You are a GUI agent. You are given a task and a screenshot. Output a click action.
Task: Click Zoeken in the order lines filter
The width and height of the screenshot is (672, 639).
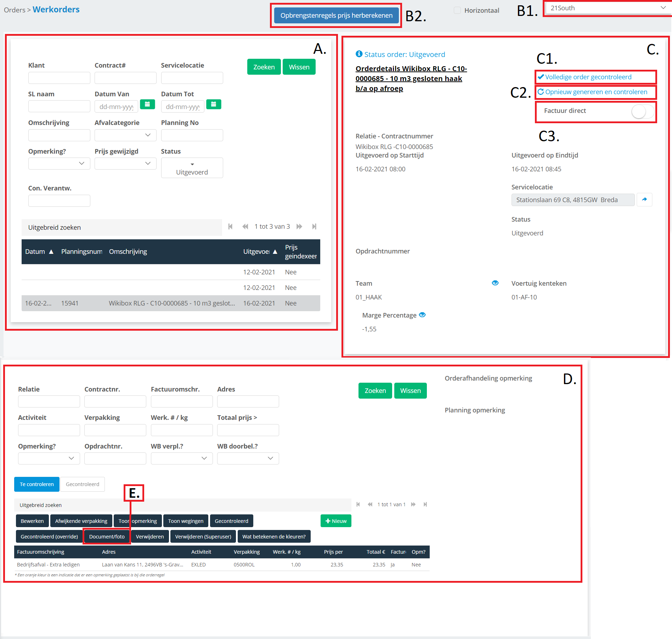(x=375, y=390)
